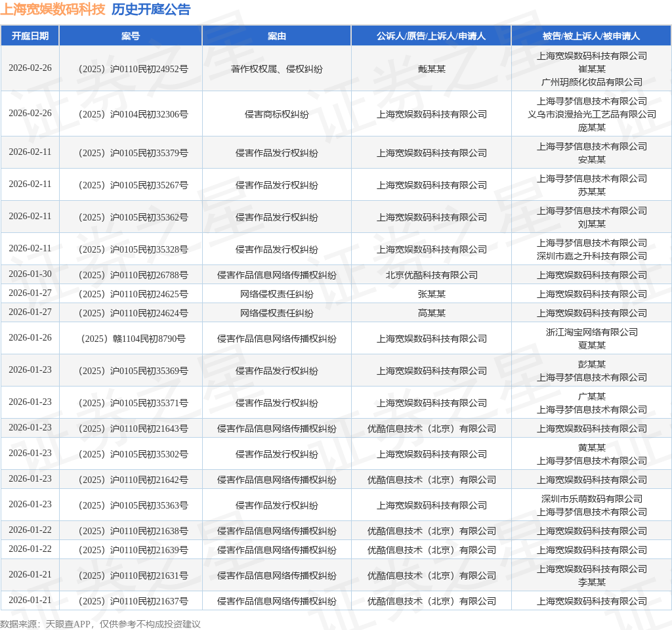Click defendant 深圳市乐萌数码有限公司
The image size is (672, 630).
click(591, 499)
